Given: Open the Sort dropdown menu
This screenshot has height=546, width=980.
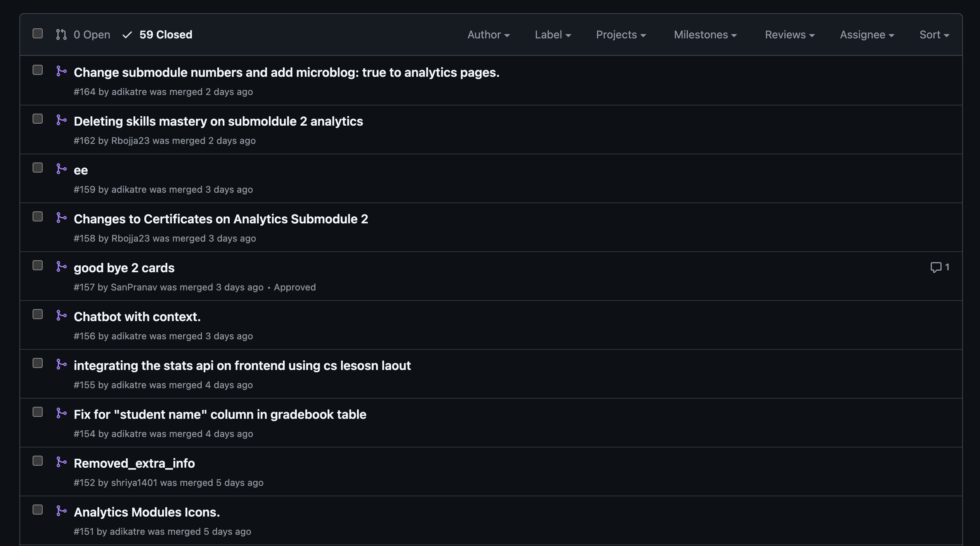Looking at the screenshot, I should [x=934, y=35].
